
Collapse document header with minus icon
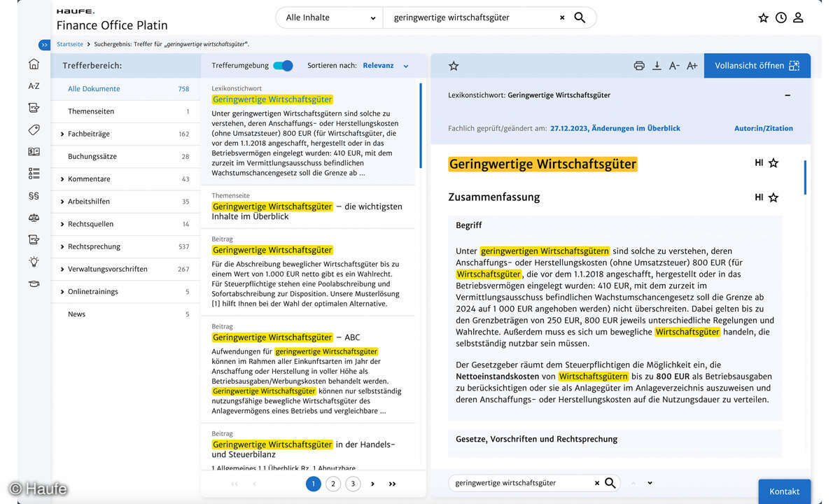point(787,95)
